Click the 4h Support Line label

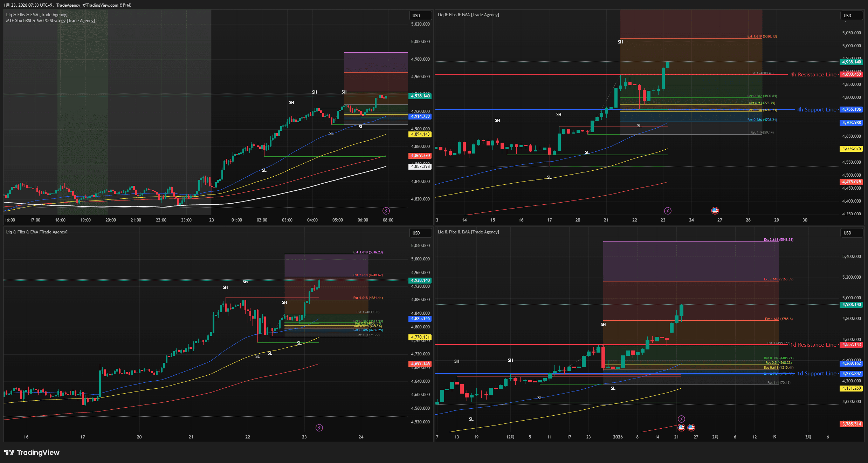(816, 110)
